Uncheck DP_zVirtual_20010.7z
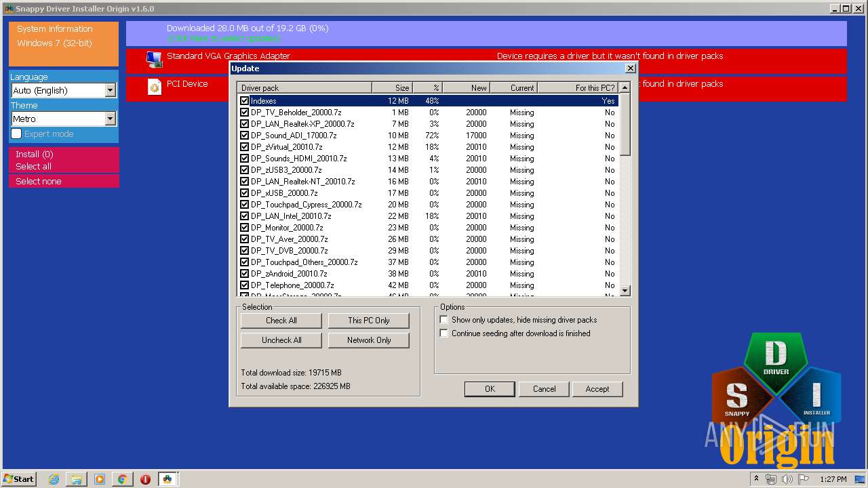This screenshot has width=868, height=488. [245, 147]
